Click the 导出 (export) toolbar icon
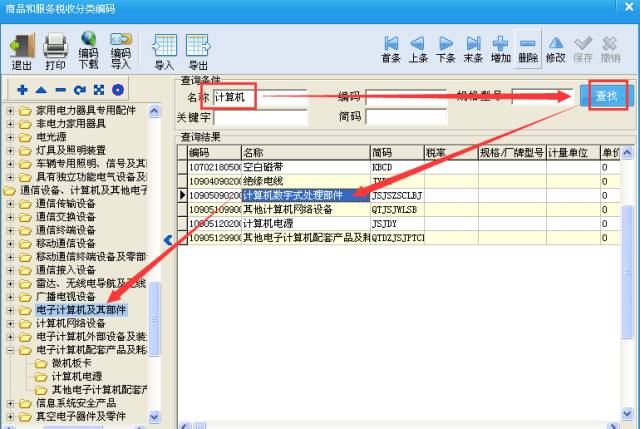The width and height of the screenshot is (640, 429). [198, 50]
